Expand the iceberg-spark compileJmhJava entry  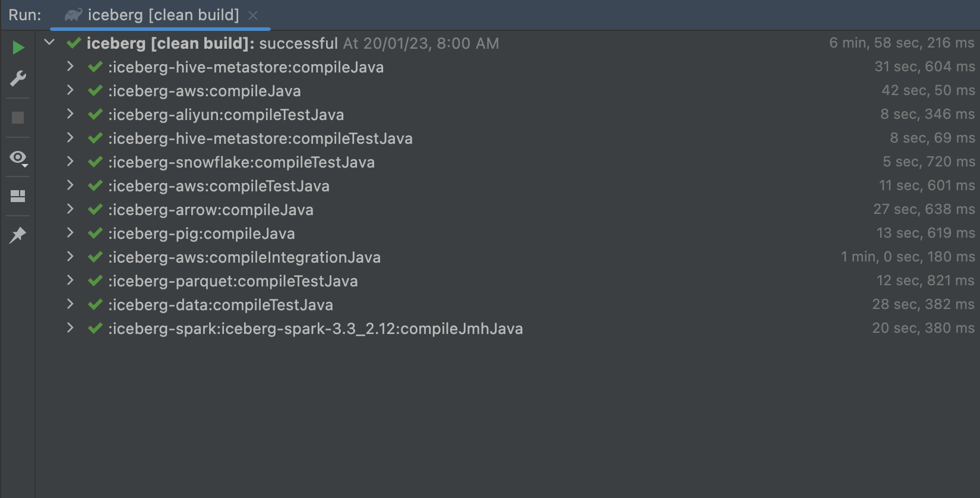[x=70, y=328]
